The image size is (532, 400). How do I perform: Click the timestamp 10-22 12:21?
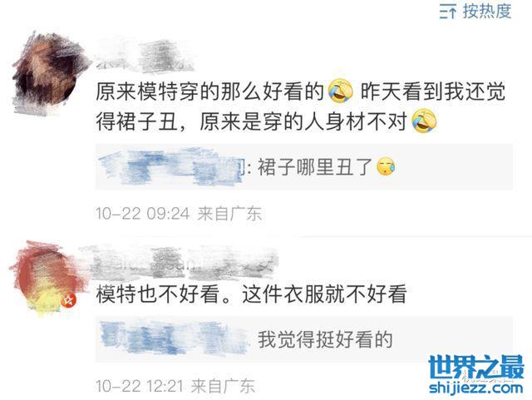point(140,386)
